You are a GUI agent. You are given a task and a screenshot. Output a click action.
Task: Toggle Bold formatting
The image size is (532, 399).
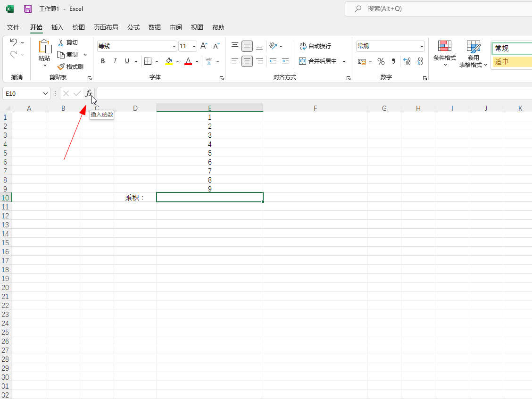tap(103, 61)
